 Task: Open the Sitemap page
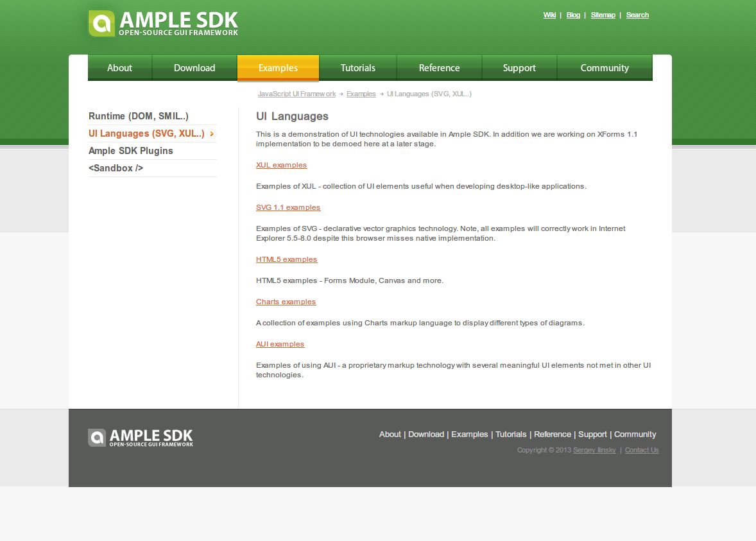[x=603, y=15]
